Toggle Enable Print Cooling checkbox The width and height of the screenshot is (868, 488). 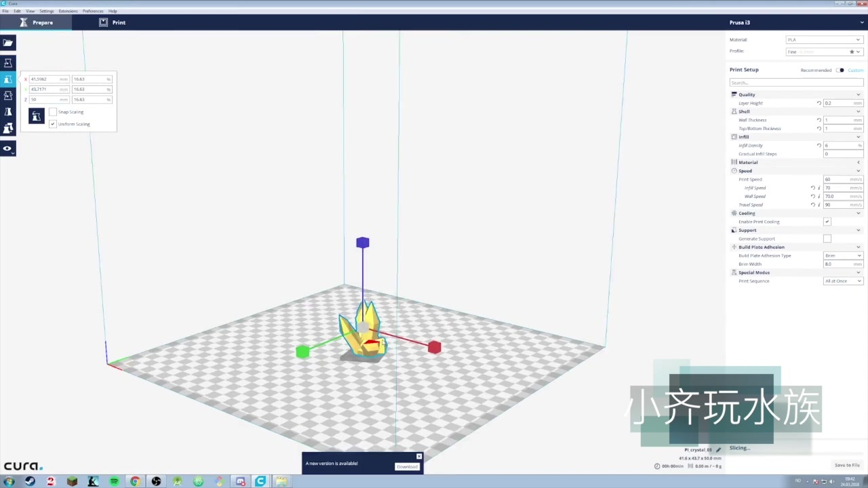point(827,222)
